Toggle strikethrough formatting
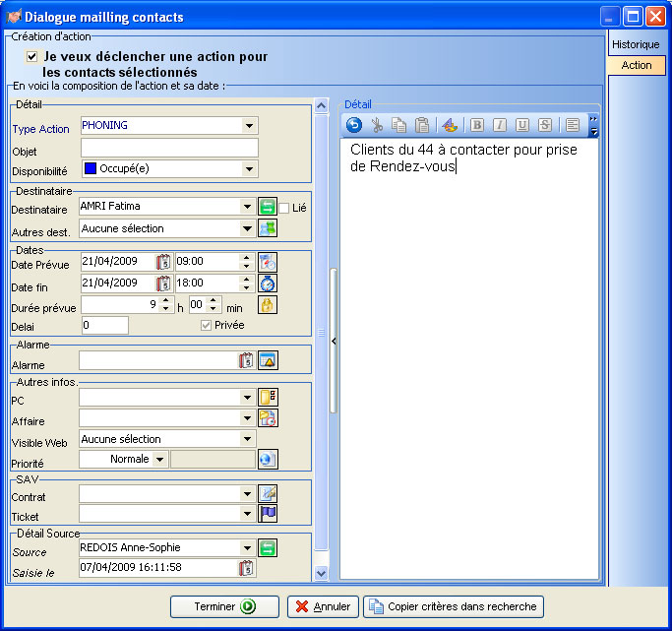Viewport: 672px width, 631px height. (545, 125)
